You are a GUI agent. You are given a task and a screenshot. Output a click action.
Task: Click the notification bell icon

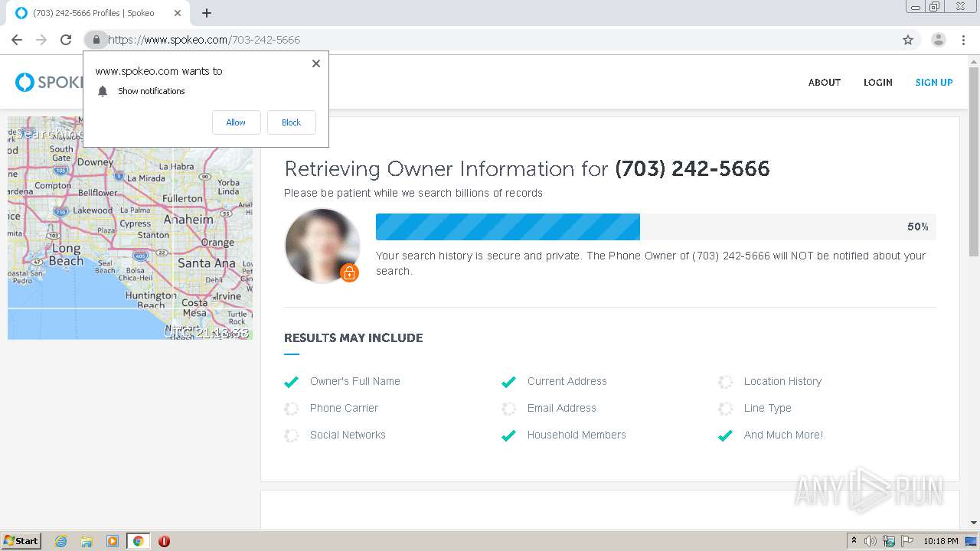pos(103,91)
